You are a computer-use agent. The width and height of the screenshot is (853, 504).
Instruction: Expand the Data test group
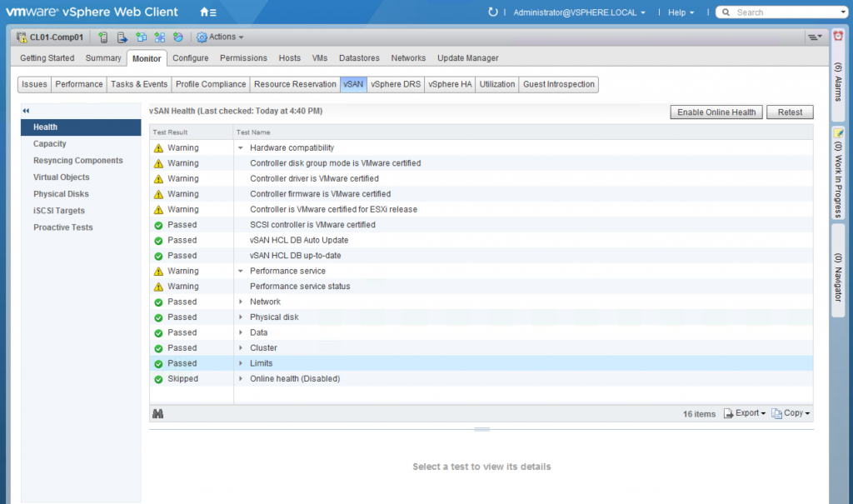241,332
